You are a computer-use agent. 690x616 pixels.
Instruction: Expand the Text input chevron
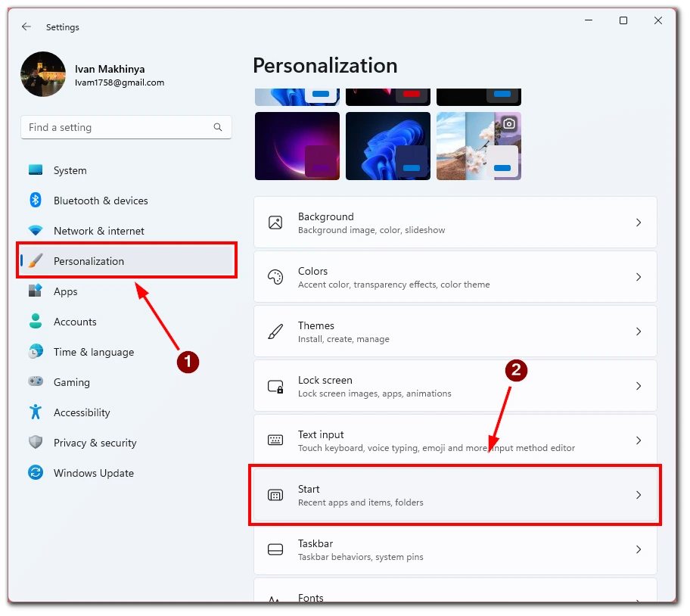point(639,440)
